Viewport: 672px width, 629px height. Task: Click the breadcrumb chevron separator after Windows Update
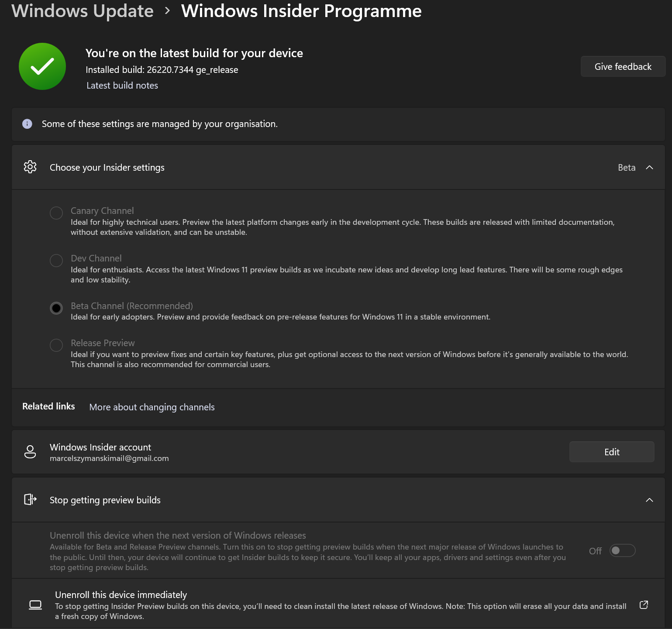(167, 11)
